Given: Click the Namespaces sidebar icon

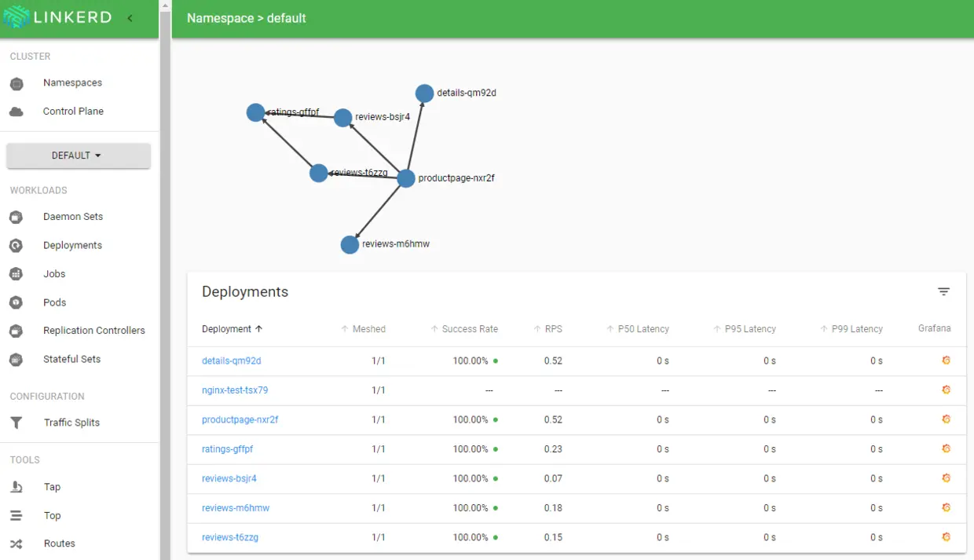Looking at the screenshot, I should click(16, 83).
